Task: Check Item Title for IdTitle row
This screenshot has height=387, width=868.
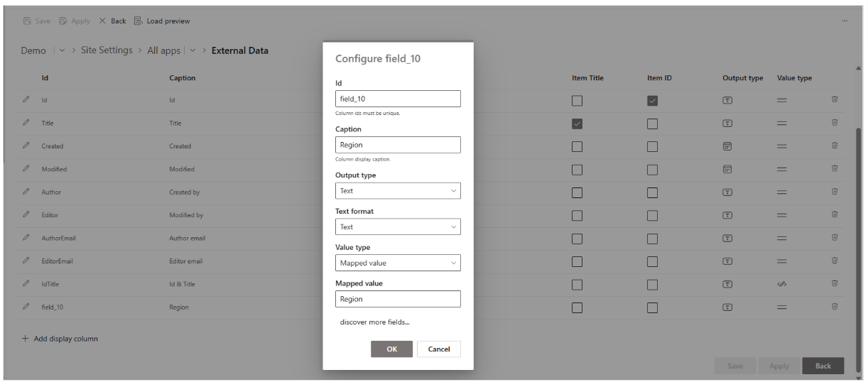Action: point(577,285)
